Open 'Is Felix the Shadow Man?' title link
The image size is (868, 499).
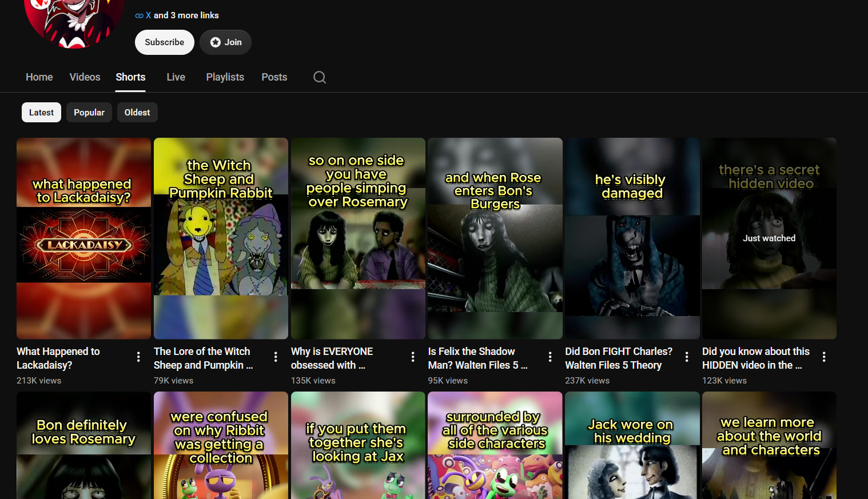[478, 358]
